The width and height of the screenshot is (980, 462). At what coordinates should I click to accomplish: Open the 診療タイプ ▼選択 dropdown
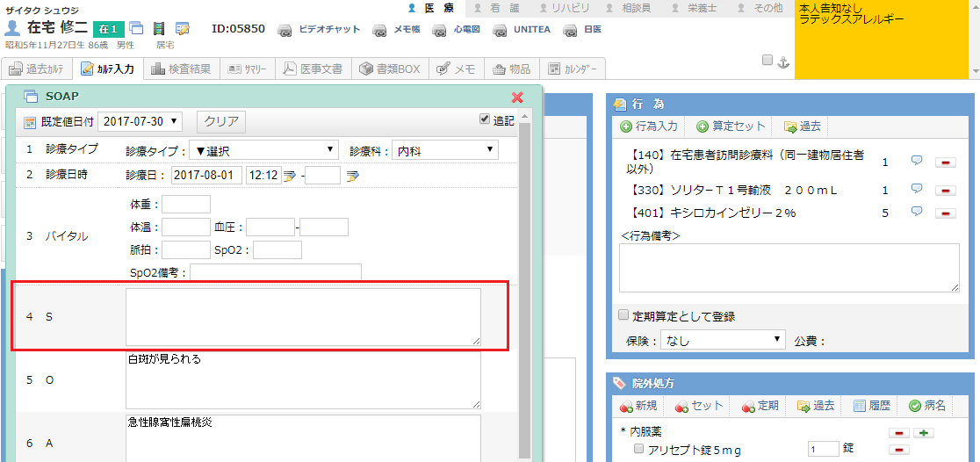[264, 150]
